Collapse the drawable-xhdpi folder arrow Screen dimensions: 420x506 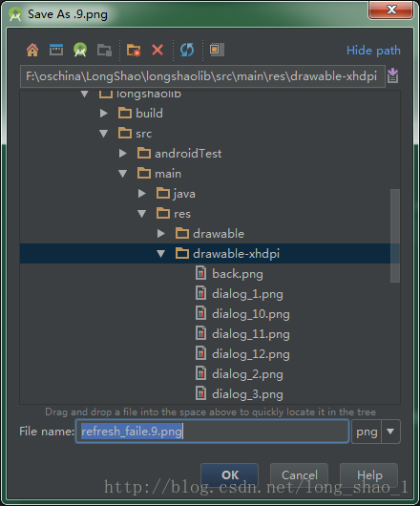[x=161, y=254]
